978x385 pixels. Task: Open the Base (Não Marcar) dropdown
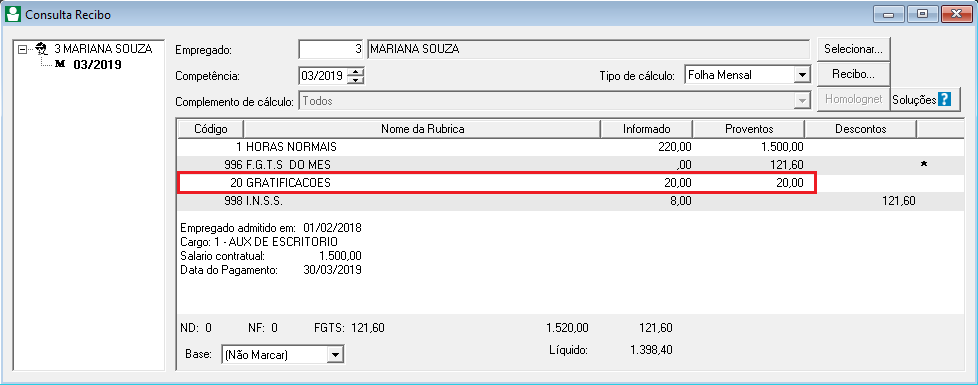click(336, 354)
